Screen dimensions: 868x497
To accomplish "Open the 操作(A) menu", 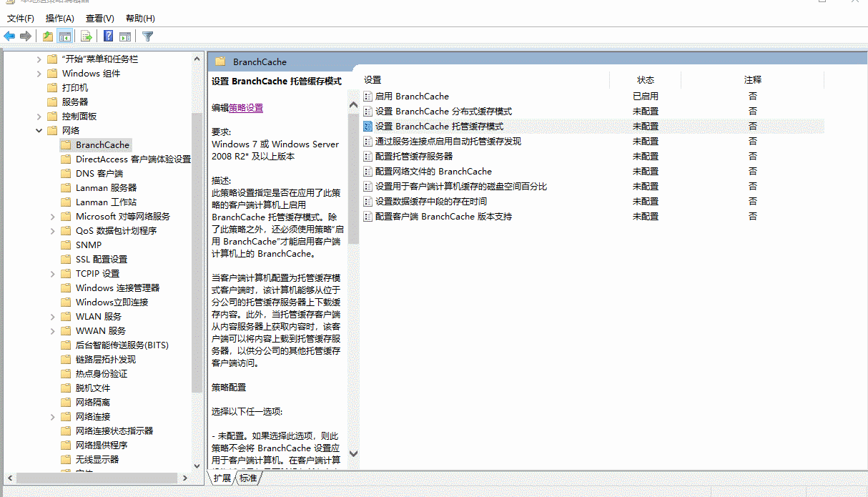I will point(59,18).
